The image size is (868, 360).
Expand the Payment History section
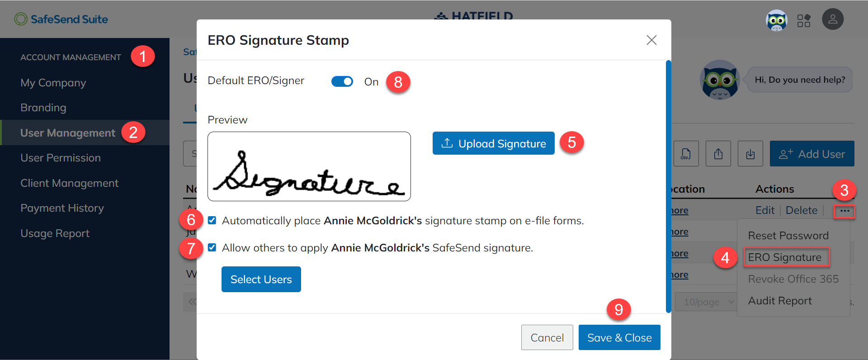(62, 208)
